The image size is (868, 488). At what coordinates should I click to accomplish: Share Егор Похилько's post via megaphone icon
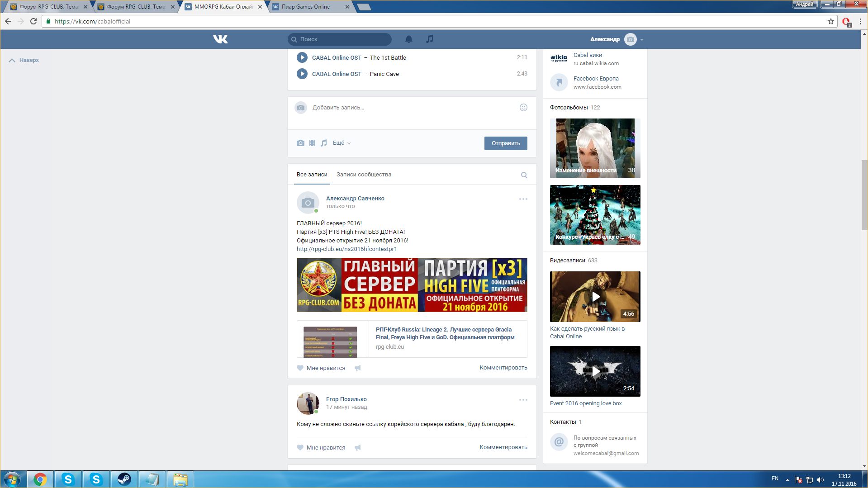(358, 448)
